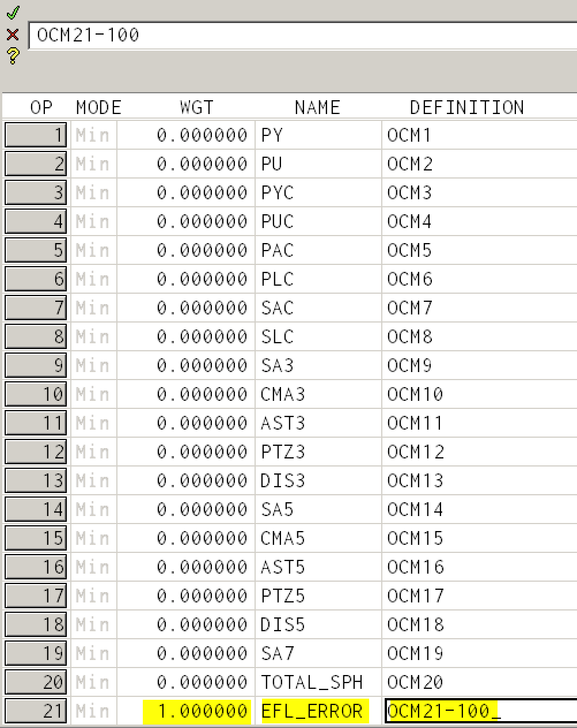This screenshot has height=728, width=577.
Task: Select operand row button 21
Action: [36, 711]
